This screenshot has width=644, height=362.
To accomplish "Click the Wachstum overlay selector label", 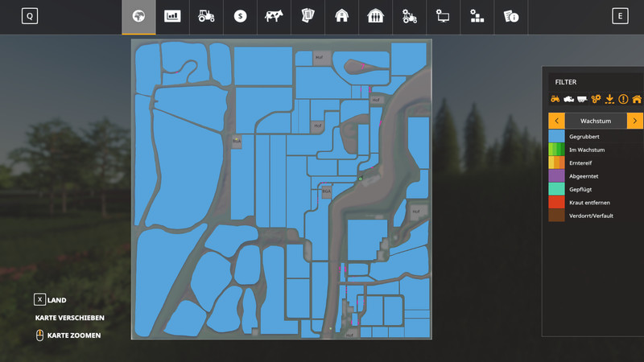I will coord(596,121).
